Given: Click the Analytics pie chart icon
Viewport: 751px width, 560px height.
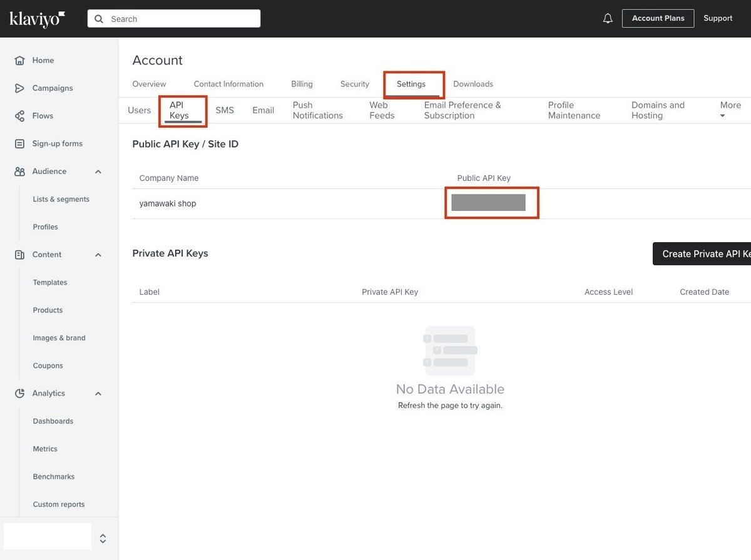Looking at the screenshot, I should 20,394.
